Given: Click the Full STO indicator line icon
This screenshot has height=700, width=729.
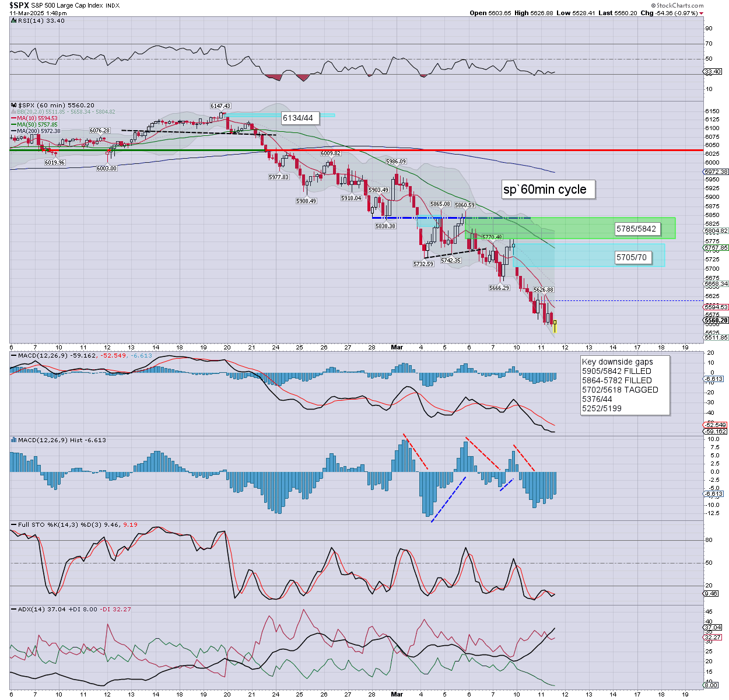Looking at the screenshot, I should tap(13, 524).
